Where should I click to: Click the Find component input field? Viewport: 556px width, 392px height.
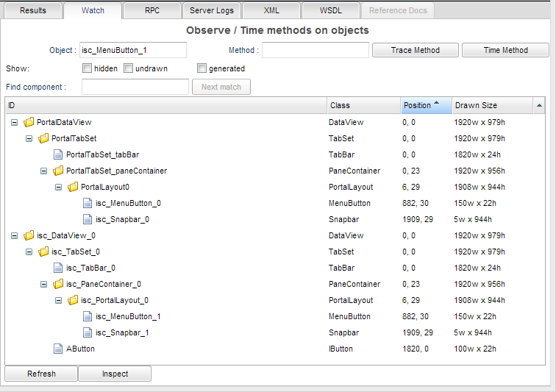(x=135, y=87)
